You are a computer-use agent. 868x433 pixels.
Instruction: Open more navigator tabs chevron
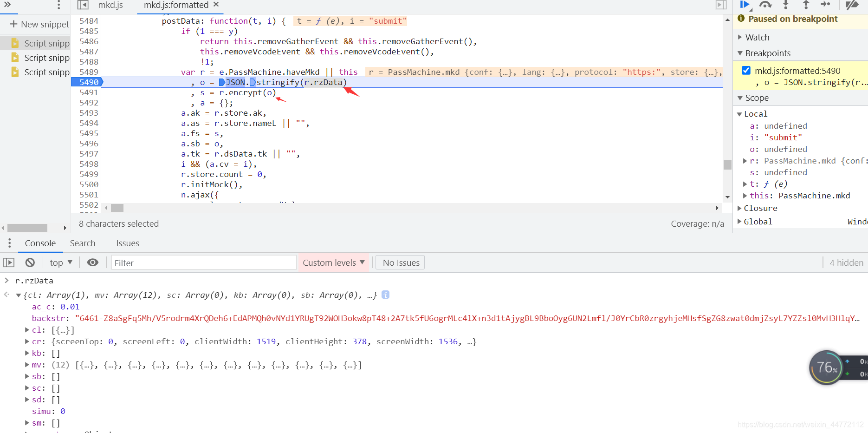coord(7,5)
